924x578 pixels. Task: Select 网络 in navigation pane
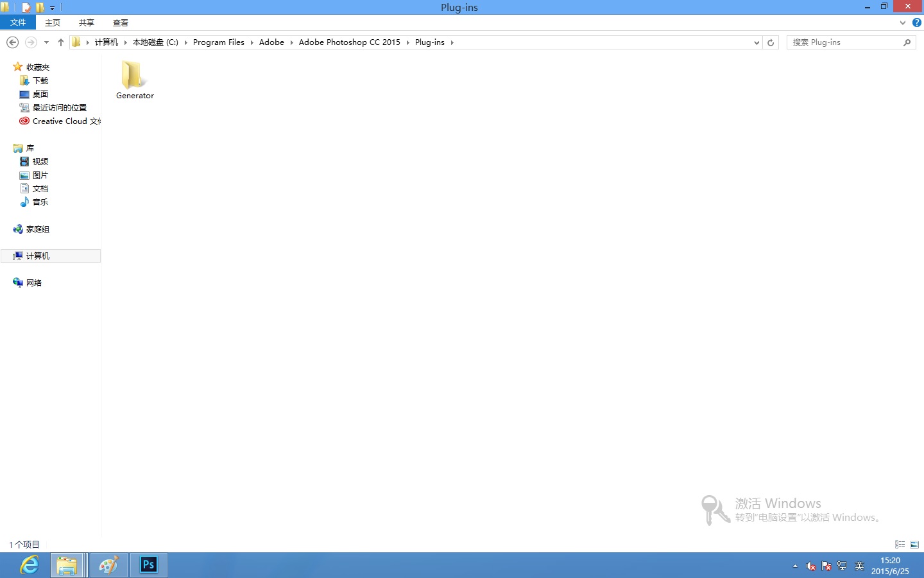click(34, 283)
